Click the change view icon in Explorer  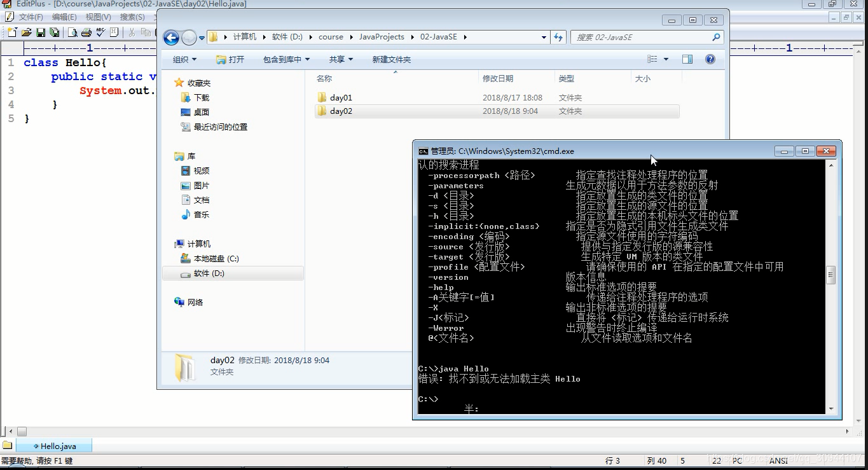(x=652, y=59)
